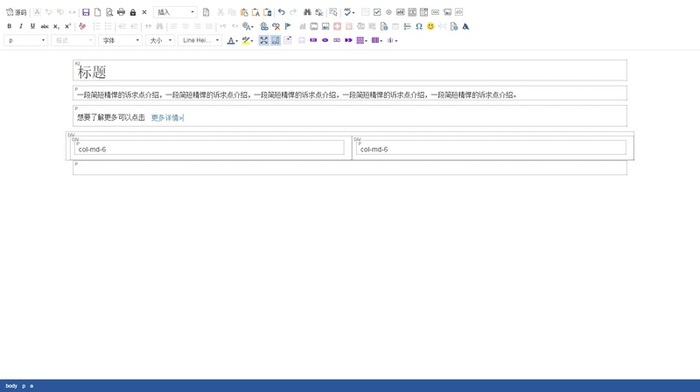Screen dimensions: 700x392
Task: Click the X icon next to padlock
Action: pyautogui.click(x=144, y=12)
